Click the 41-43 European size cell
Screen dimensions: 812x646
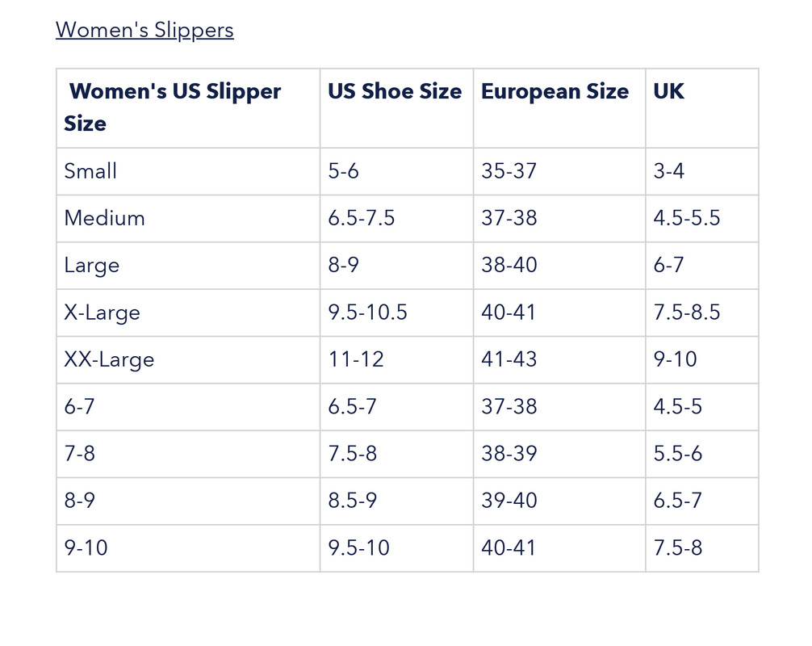[509, 359]
